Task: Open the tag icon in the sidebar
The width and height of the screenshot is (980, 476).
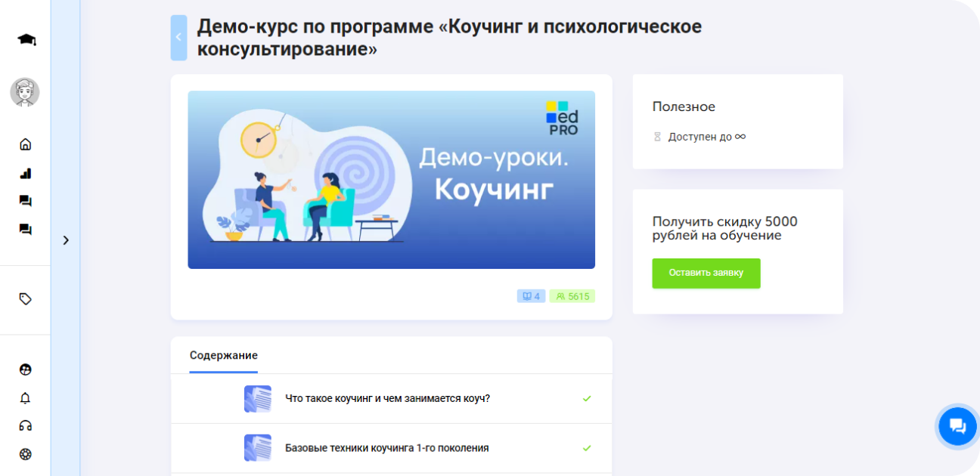Action: pyautogui.click(x=25, y=298)
